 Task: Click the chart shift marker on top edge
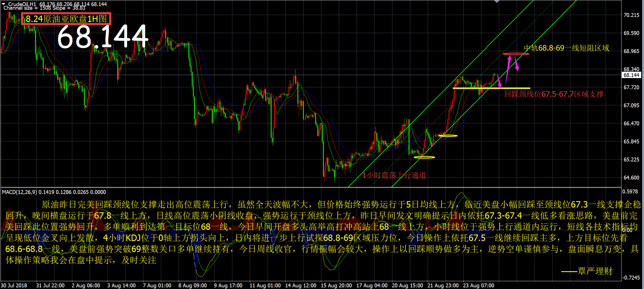[497, 1]
